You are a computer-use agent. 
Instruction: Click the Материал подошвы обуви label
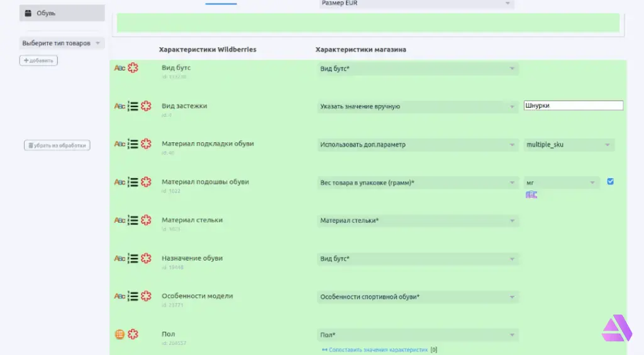coord(206,182)
